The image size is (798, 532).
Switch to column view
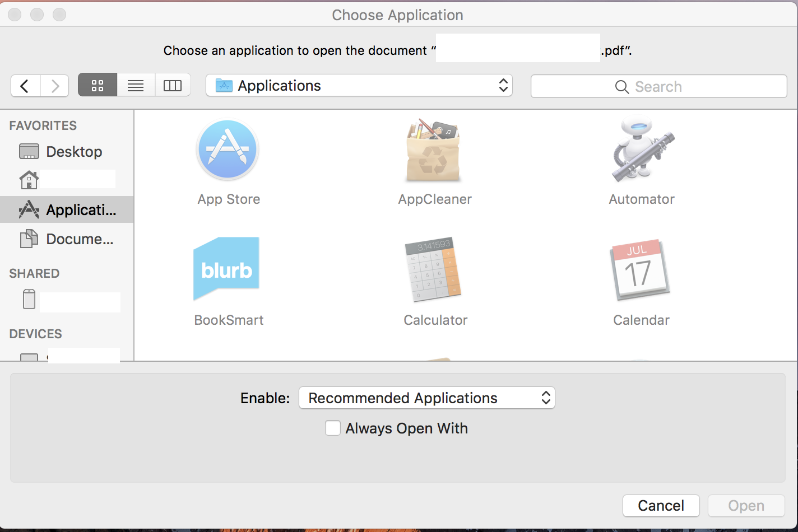(x=173, y=85)
